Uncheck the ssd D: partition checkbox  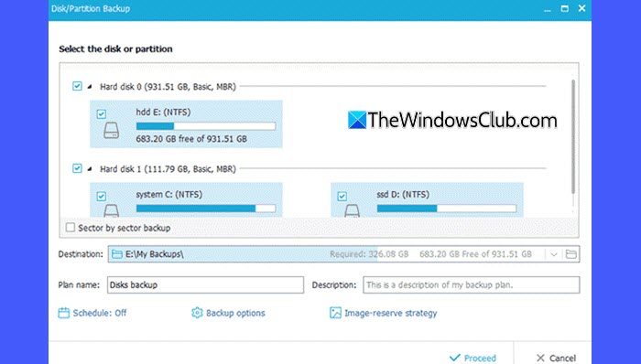pos(342,197)
